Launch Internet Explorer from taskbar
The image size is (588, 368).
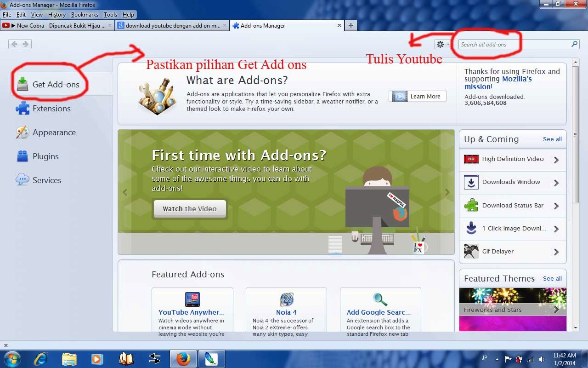point(40,359)
